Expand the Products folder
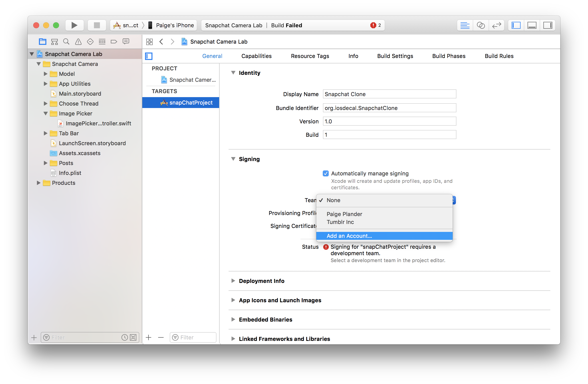Screen dimensions: 588x384 [x=39, y=183]
